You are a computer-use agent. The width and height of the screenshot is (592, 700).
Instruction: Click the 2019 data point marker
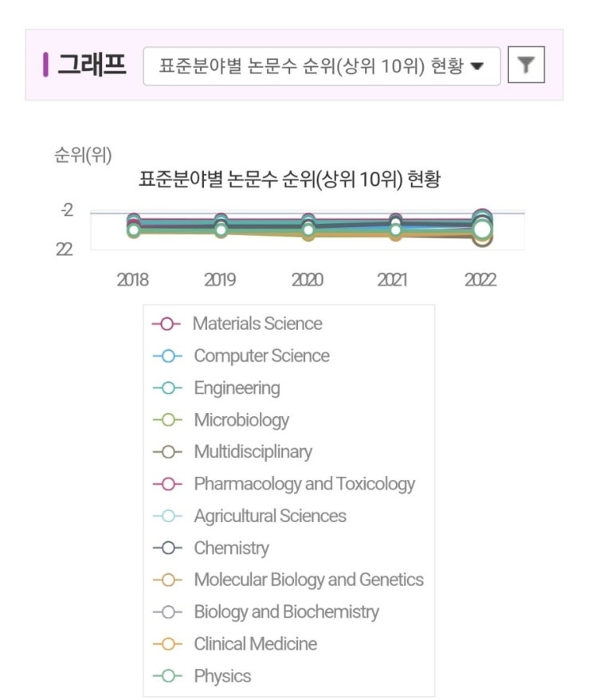pos(221,229)
